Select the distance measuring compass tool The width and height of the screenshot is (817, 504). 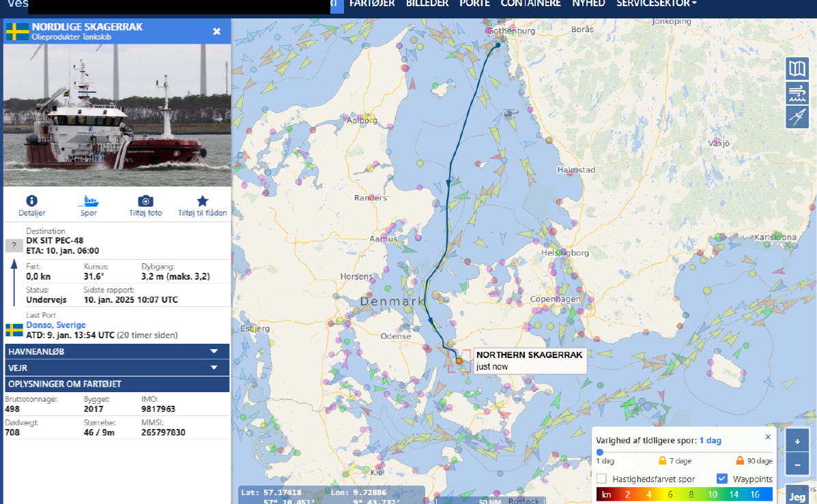pos(797,117)
